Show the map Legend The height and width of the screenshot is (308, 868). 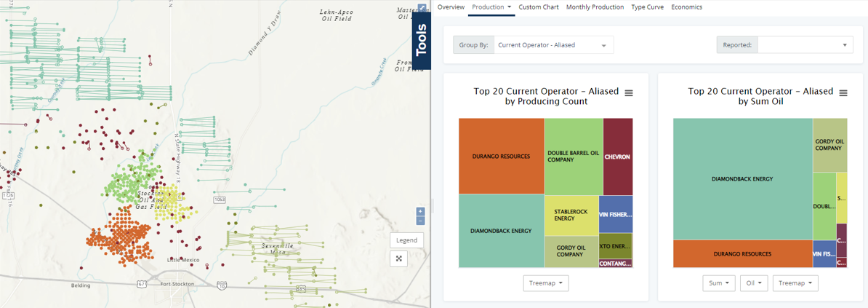(407, 240)
